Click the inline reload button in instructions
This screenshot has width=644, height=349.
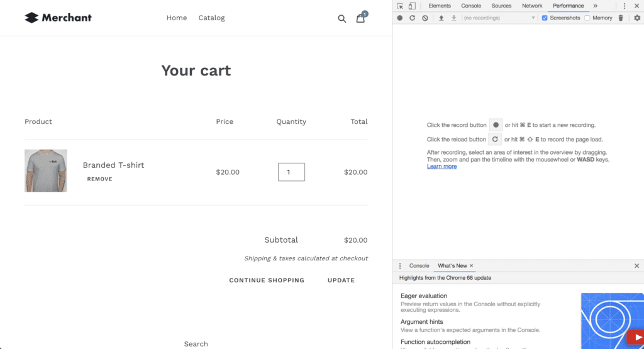[495, 139]
